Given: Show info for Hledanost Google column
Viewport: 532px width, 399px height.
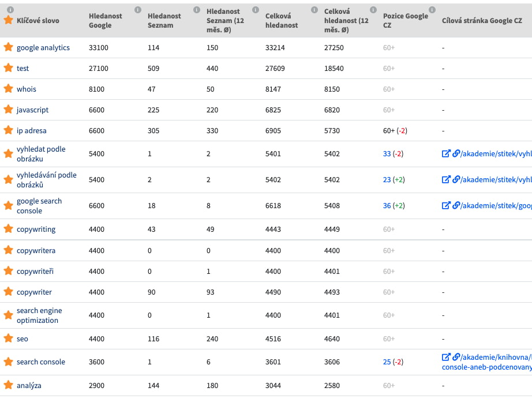Looking at the screenshot, I should [x=138, y=10].
